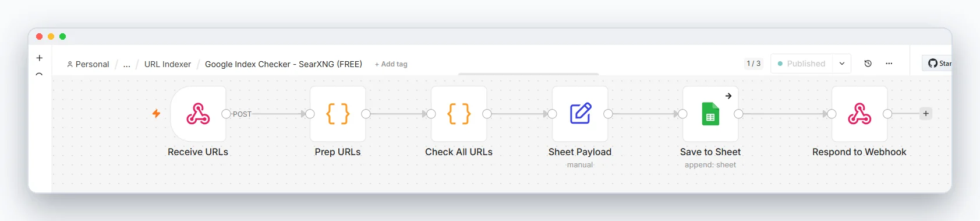Click the Check All URLs label

tap(459, 152)
